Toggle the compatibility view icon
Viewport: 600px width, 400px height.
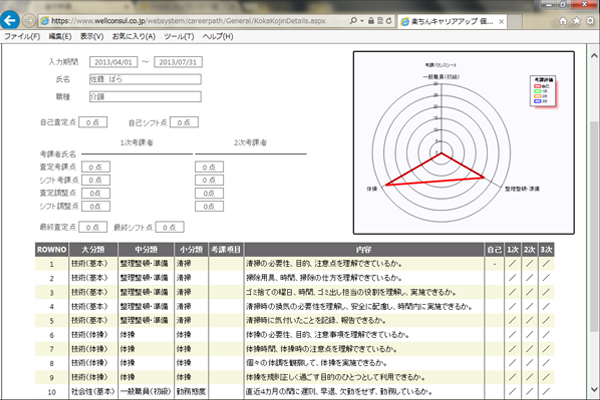tap(380, 21)
